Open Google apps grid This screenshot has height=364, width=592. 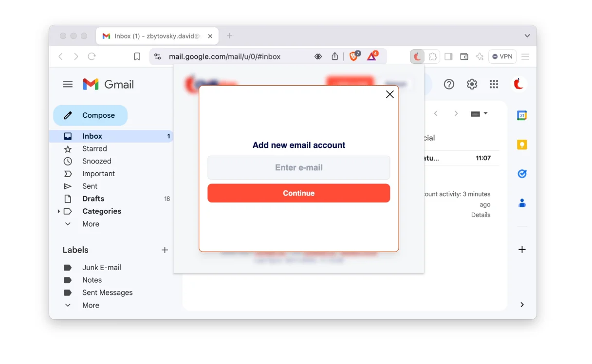click(494, 84)
